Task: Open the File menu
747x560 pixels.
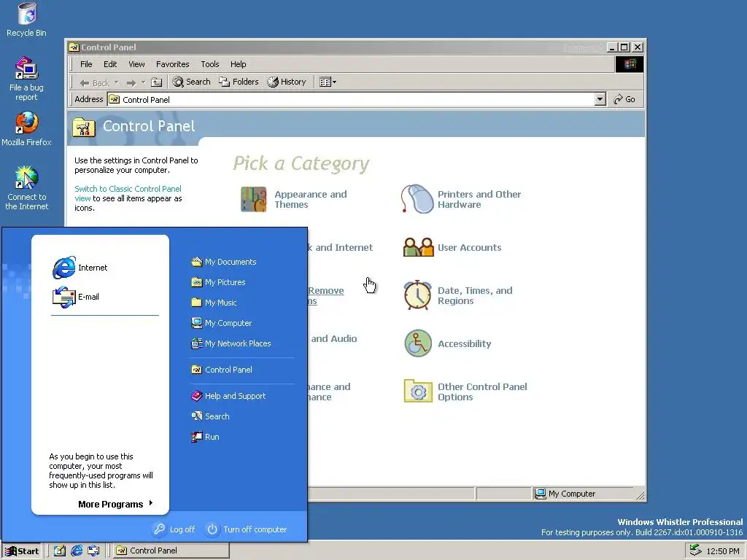Action: [86, 64]
